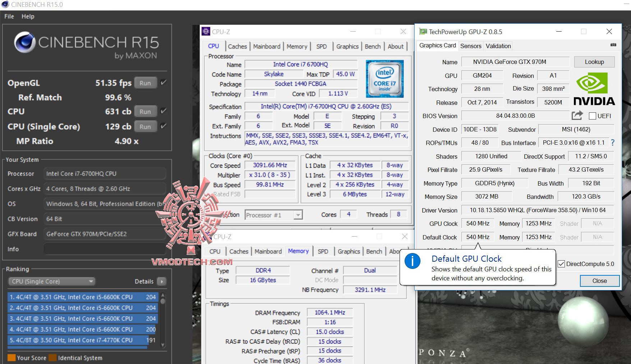The image size is (631, 364).
Task: Open the CPU (Single Core) ranking dropdown
Action: pos(51,281)
